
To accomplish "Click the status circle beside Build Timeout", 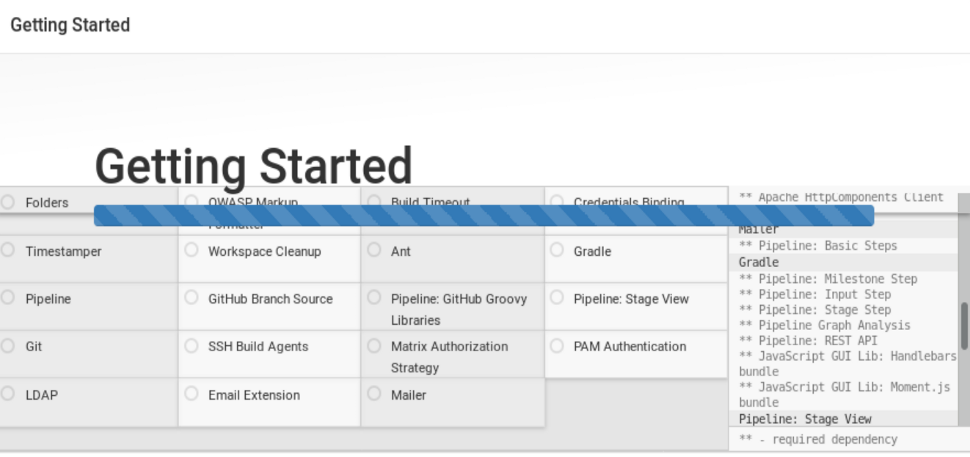I will (x=374, y=202).
